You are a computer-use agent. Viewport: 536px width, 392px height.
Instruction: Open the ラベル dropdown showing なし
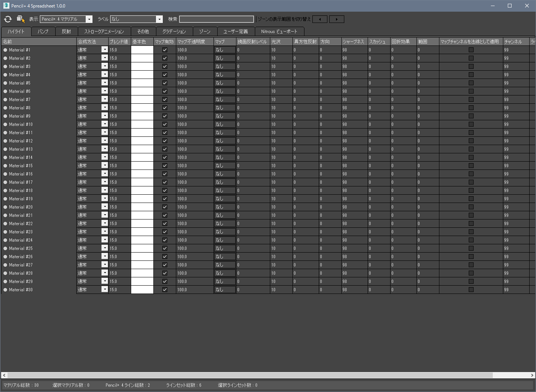(159, 19)
